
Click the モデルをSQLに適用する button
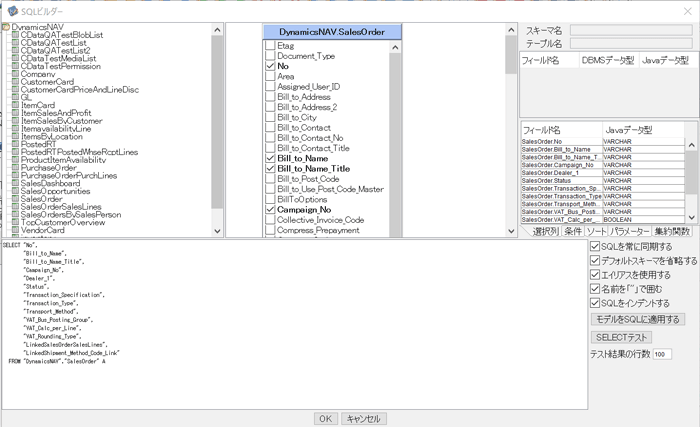pos(638,319)
